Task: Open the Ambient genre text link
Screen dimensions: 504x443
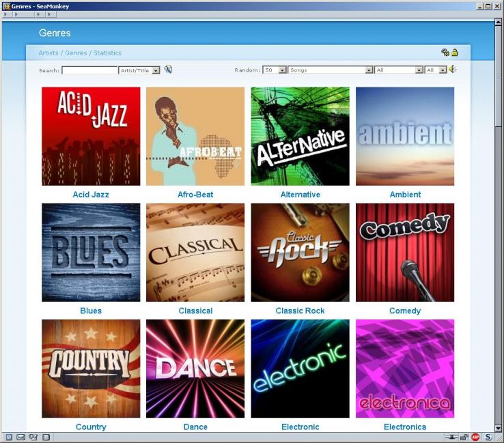Action: point(405,195)
